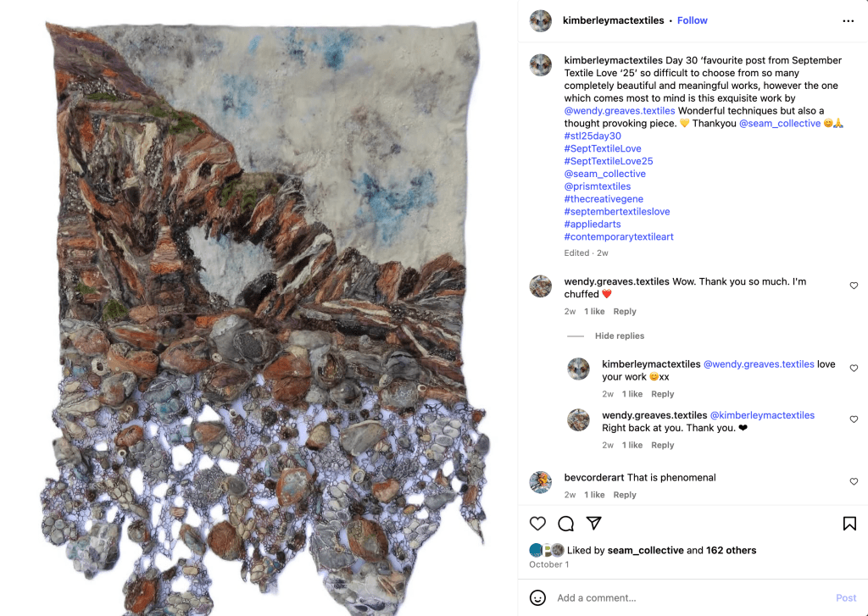Like the post with heart icon
This screenshot has height=616, width=868.
(x=537, y=524)
